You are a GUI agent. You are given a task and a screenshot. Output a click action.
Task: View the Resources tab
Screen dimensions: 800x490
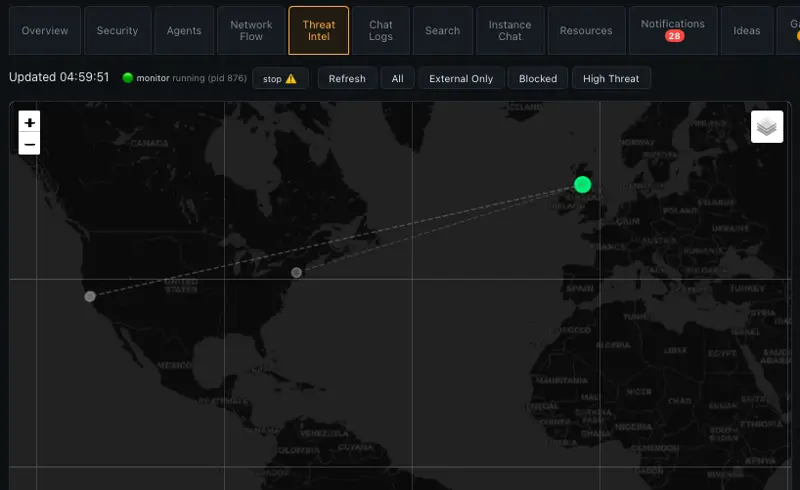coord(586,31)
